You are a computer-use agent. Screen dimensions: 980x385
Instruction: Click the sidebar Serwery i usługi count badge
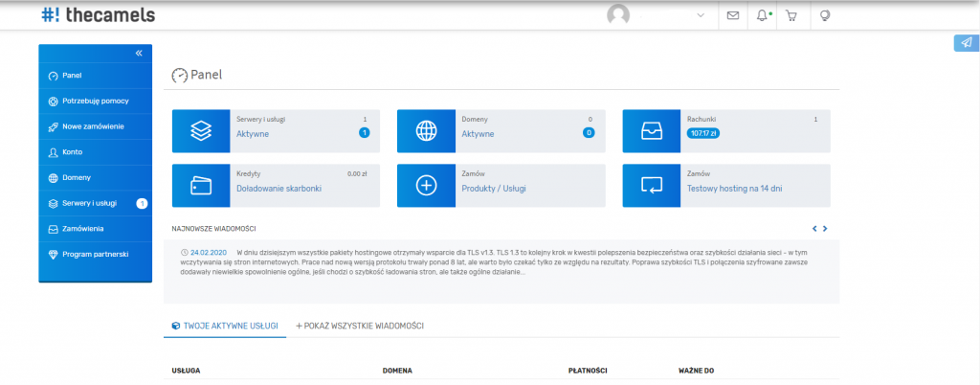coord(142,203)
